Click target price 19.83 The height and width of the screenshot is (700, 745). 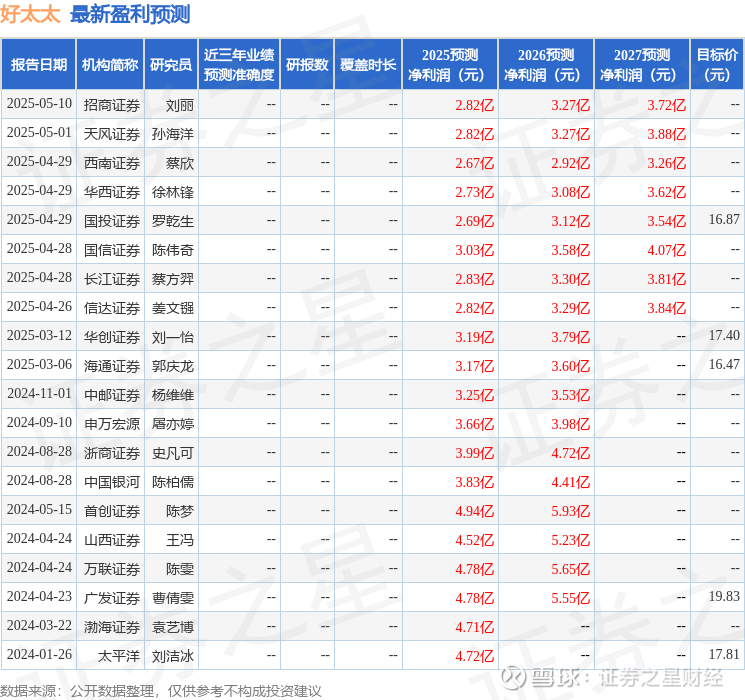click(x=724, y=596)
